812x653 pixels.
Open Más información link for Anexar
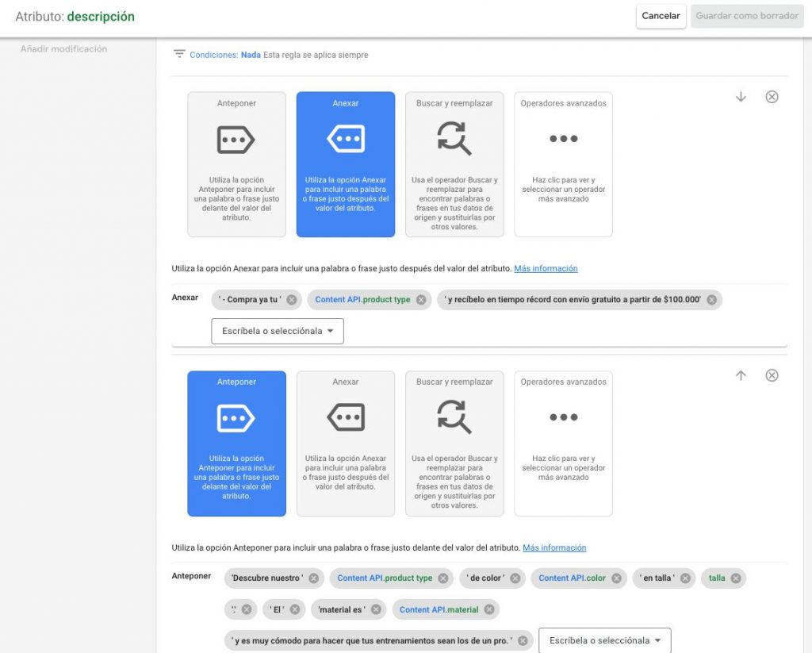[x=546, y=269]
